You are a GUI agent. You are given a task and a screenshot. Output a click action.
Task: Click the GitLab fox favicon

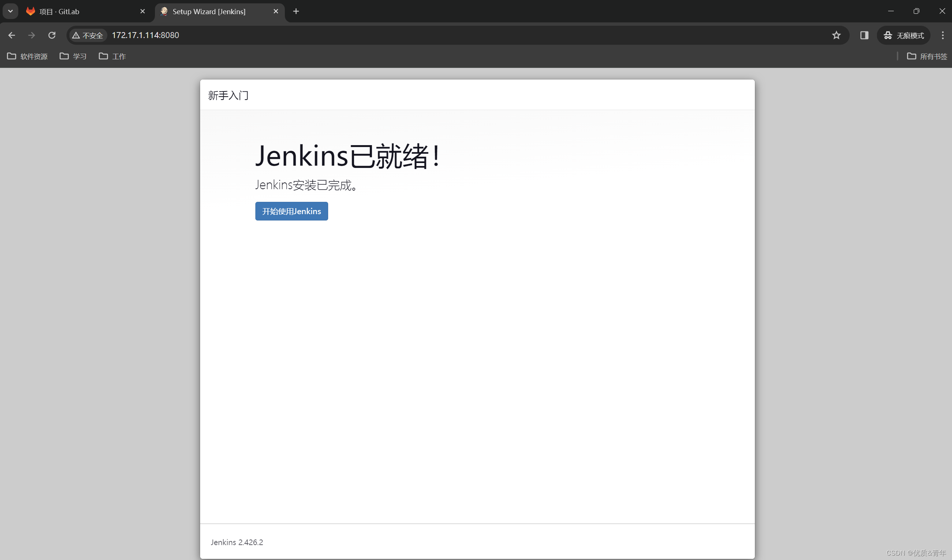tap(31, 11)
